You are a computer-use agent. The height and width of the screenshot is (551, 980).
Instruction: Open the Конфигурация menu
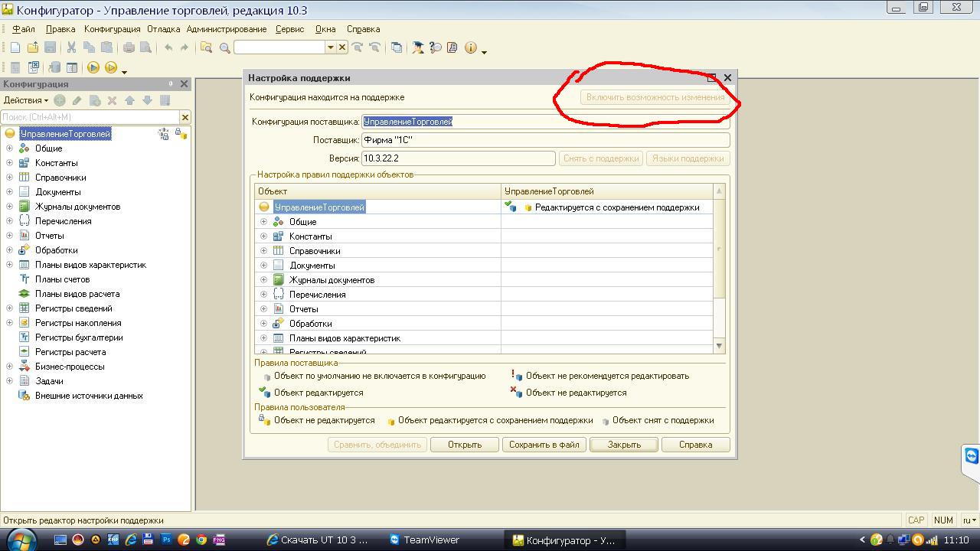tap(113, 29)
